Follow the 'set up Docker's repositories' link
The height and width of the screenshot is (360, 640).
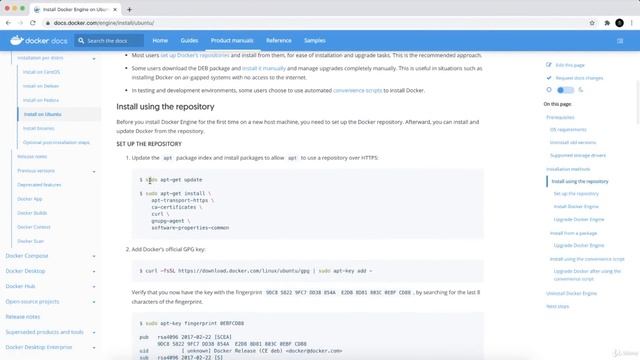click(x=195, y=55)
